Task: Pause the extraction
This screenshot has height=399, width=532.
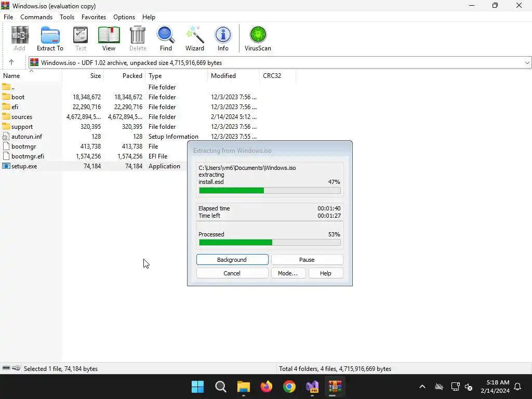Action: [307, 260]
